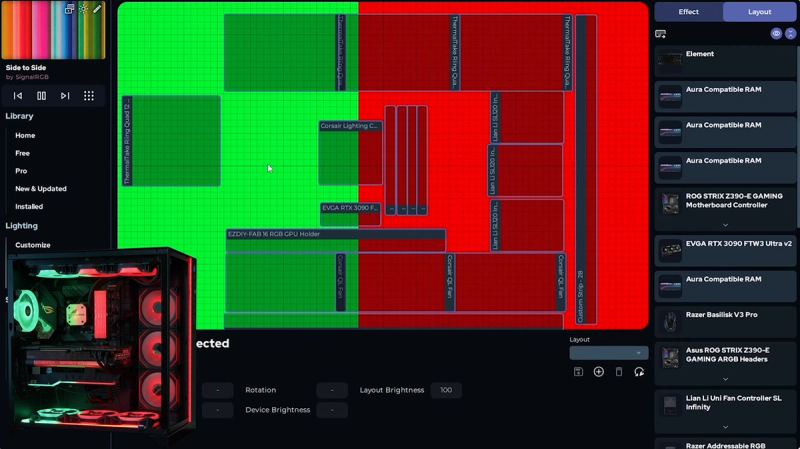Switch to the Layout tab

click(x=760, y=12)
